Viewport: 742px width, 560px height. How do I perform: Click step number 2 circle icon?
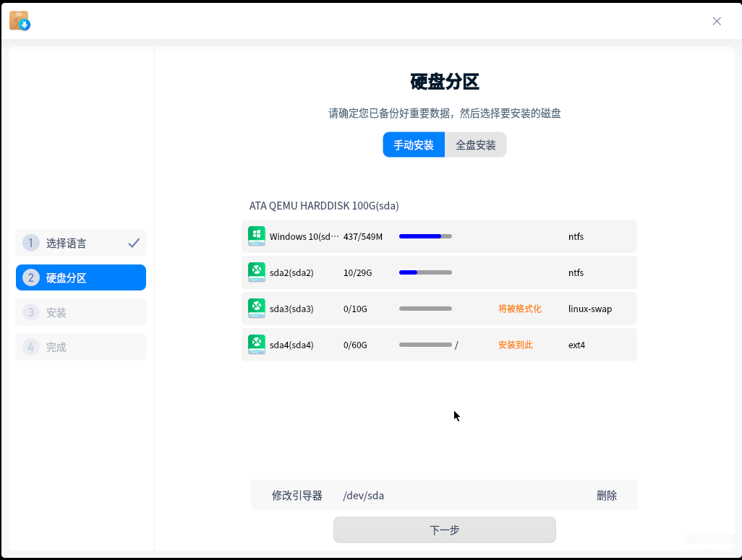pyautogui.click(x=30, y=277)
